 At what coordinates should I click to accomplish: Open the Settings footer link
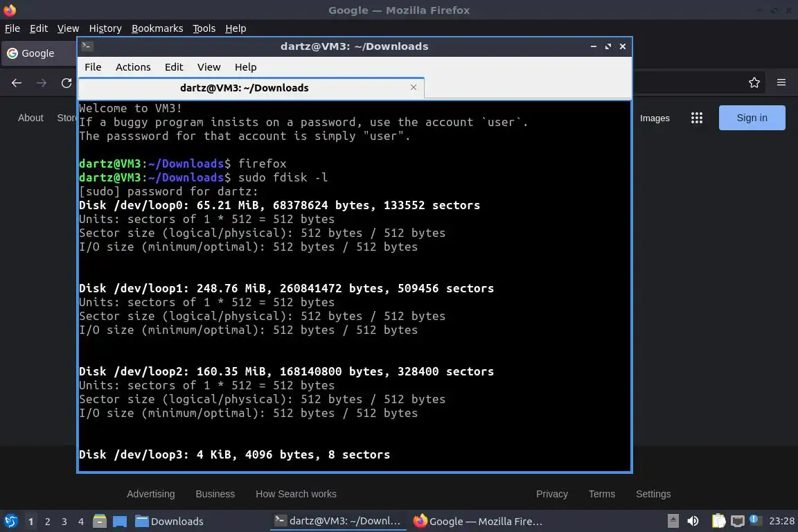pyautogui.click(x=653, y=494)
